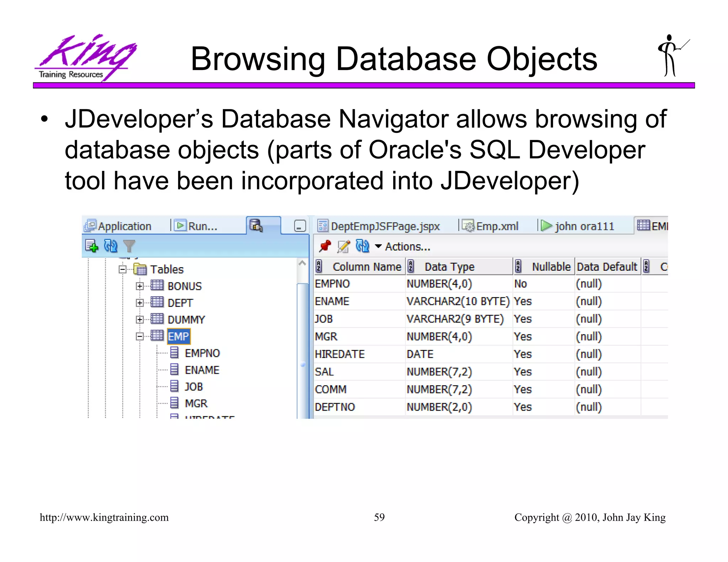Open the kingtraining.com link
Screen dimensions: 728x562
pos(104,517)
